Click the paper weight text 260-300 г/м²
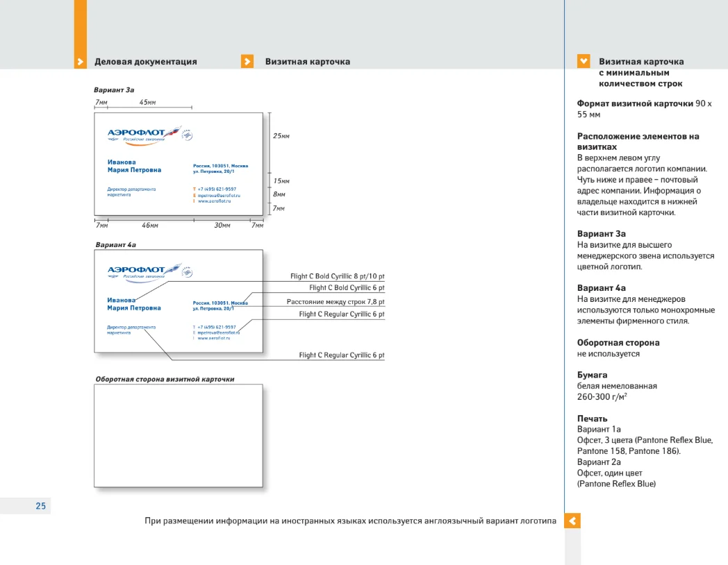This screenshot has width=728, height=565. tap(602, 396)
